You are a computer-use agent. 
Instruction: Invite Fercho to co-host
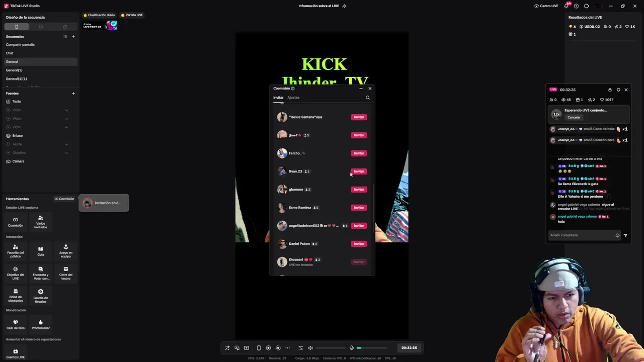359,153
